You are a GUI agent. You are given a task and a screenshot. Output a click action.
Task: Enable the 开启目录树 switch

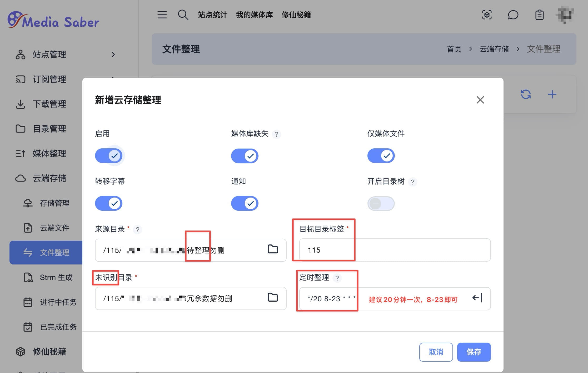click(x=381, y=203)
